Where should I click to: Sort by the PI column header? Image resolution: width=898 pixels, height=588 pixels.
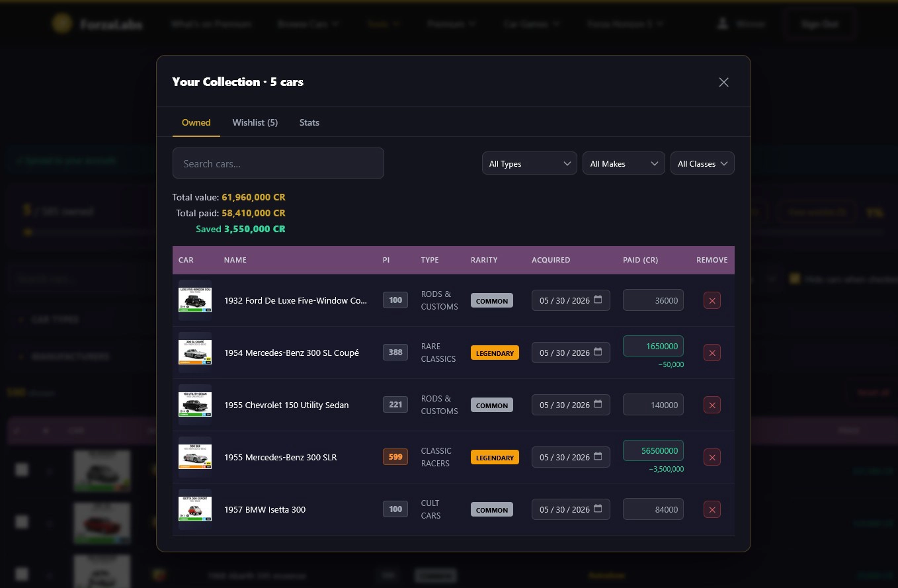tap(386, 260)
